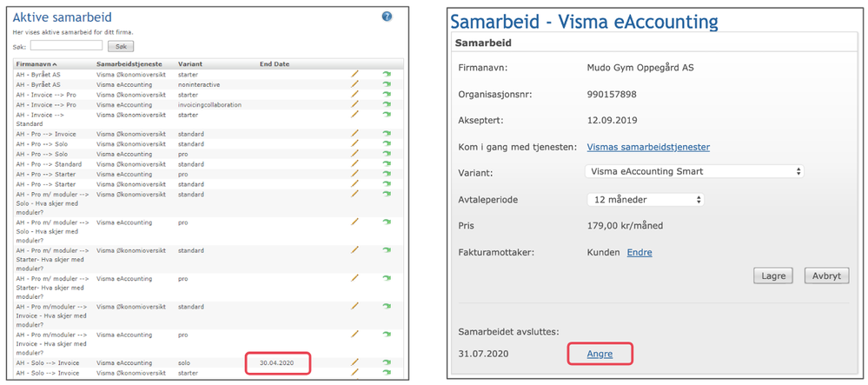This screenshot has height=385, width=868.
Task: Edit AH - Invoice --> Standard row
Action: pos(354,114)
